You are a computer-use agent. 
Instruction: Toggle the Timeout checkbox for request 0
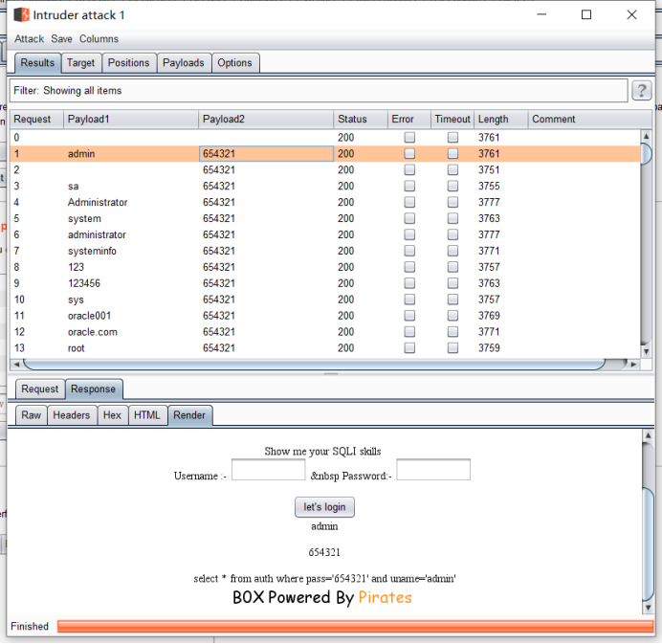pyautogui.click(x=452, y=137)
